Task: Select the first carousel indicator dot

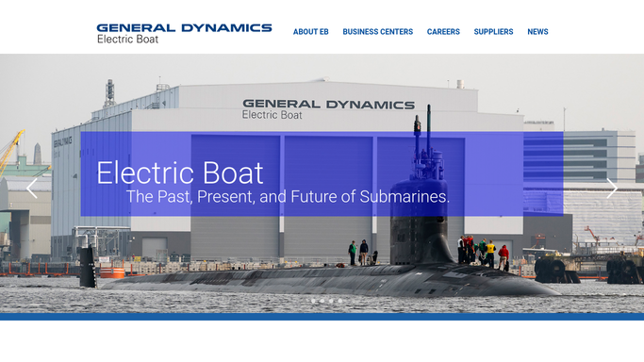Action: click(313, 301)
